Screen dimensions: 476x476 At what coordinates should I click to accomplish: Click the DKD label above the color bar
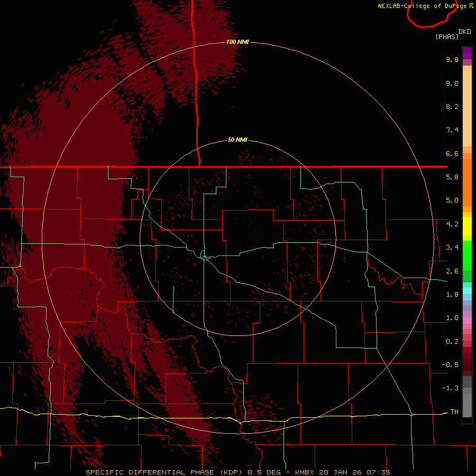pos(465,32)
